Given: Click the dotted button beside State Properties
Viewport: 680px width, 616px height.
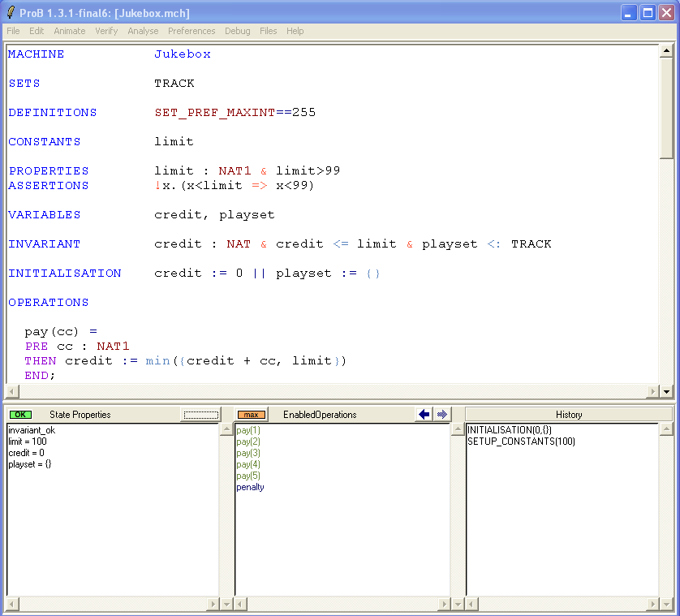Looking at the screenshot, I should (x=200, y=415).
